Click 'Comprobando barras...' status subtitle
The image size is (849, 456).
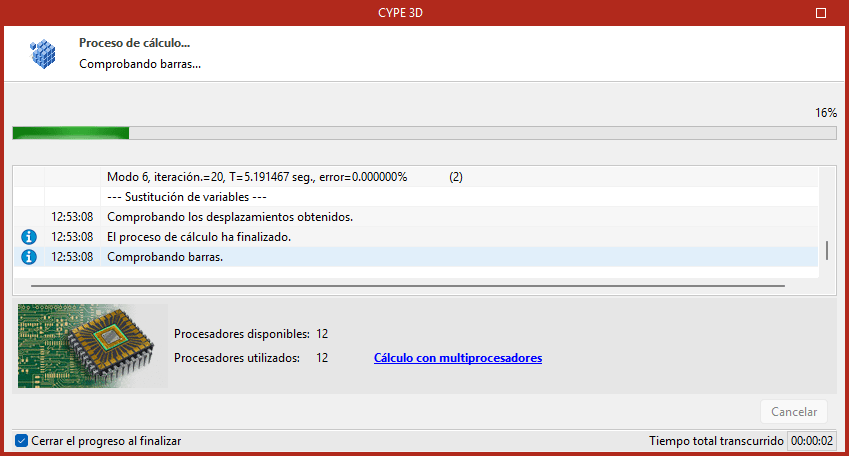pyautogui.click(x=140, y=64)
